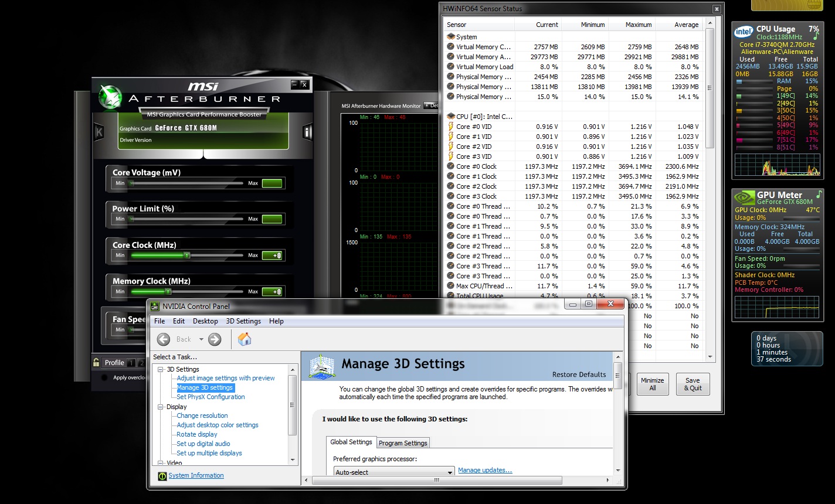The height and width of the screenshot is (504, 835).
Task: Select Set up multiple displays task
Action: pyautogui.click(x=209, y=453)
